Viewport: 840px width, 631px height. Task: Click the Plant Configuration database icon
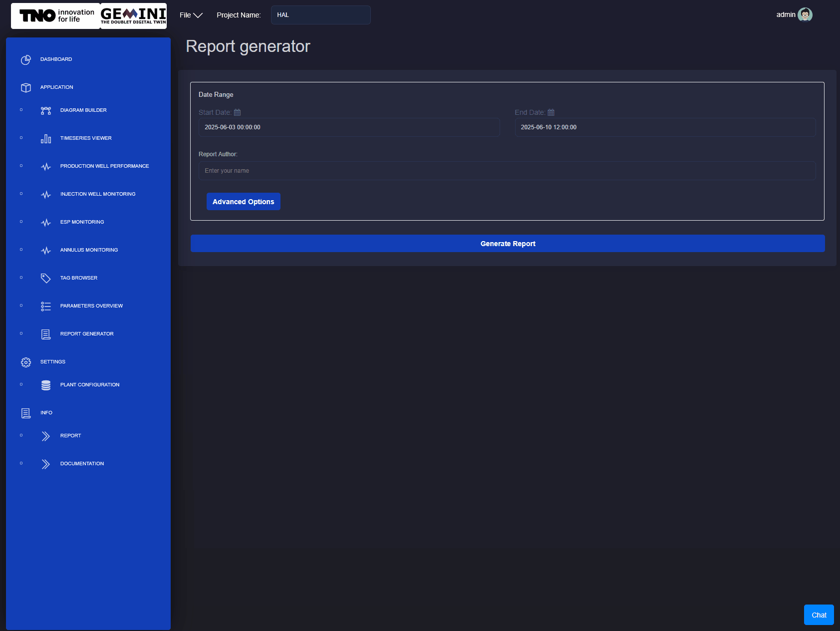click(x=46, y=385)
